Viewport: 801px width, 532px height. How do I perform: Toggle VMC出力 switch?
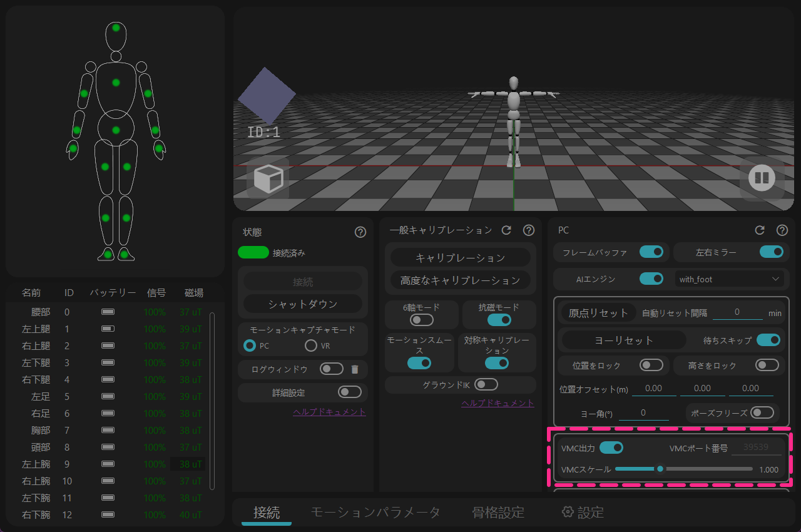pyautogui.click(x=611, y=448)
